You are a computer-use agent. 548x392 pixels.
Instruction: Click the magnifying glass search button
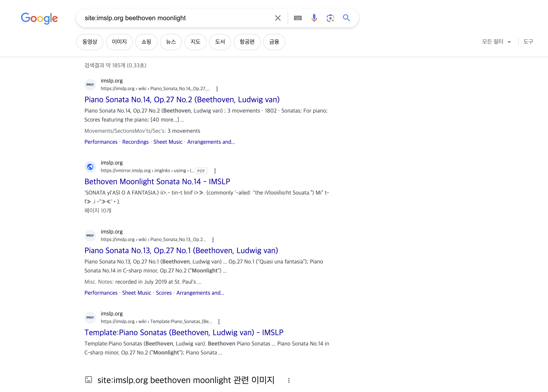(346, 18)
